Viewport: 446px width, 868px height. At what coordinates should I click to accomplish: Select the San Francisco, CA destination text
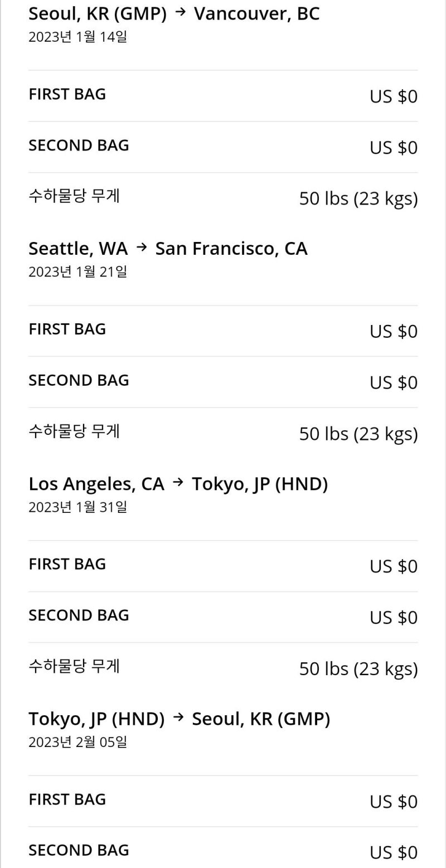point(231,249)
